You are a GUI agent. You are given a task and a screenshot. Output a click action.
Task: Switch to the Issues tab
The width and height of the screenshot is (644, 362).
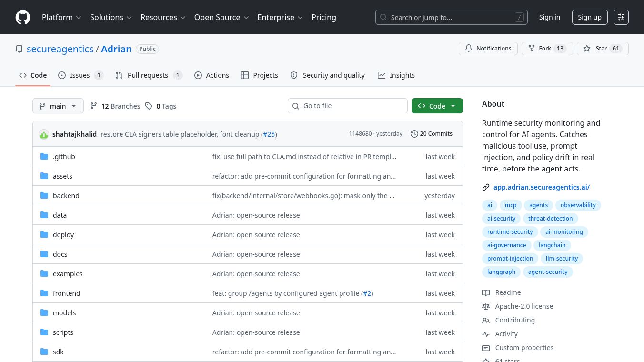pos(80,75)
